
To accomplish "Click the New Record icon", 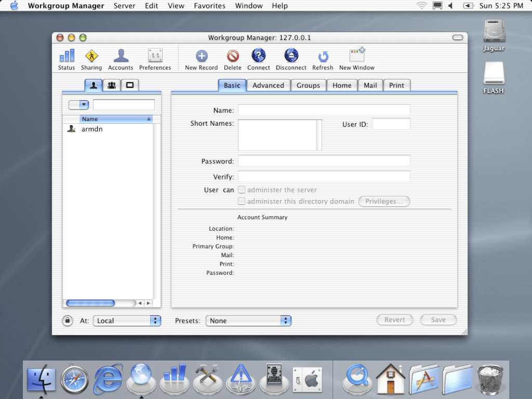I will (202, 56).
